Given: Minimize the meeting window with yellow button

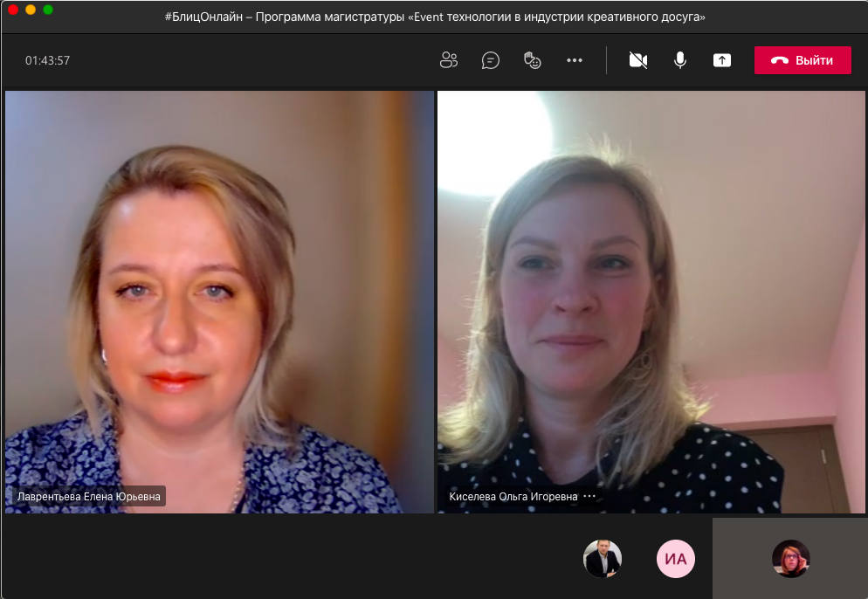Looking at the screenshot, I should tap(31, 10).
